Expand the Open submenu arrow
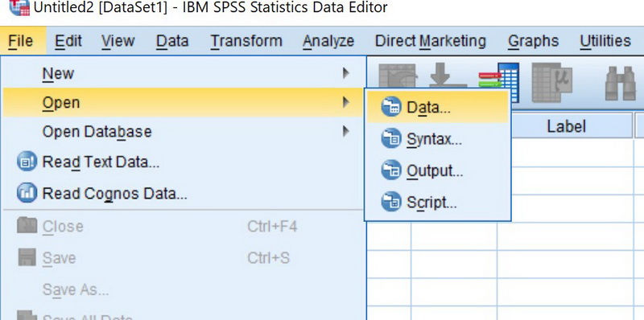The width and height of the screenshot is (644, 320). click(346, 102)
